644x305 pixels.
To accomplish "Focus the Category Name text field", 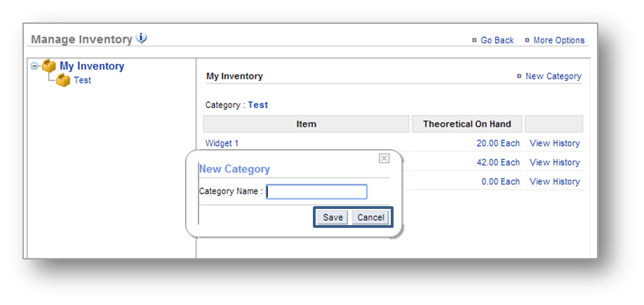I will (316, 191).
